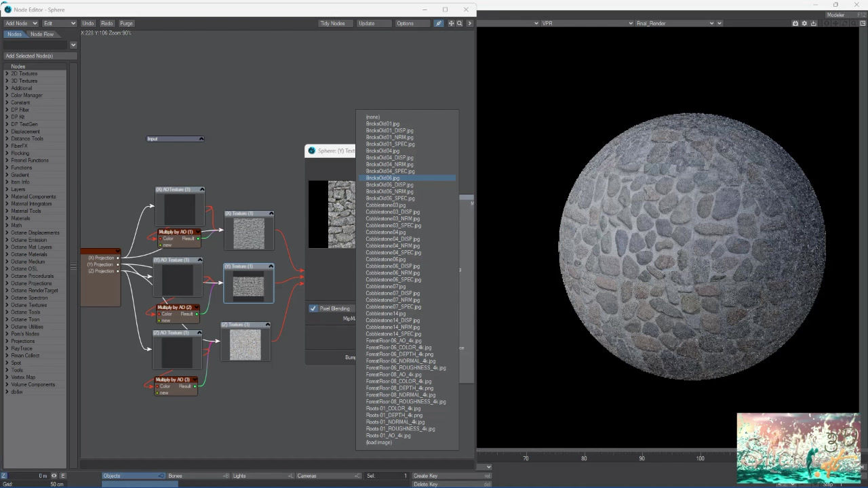Click the save image icon above the viewport

(x=814, y=23)
